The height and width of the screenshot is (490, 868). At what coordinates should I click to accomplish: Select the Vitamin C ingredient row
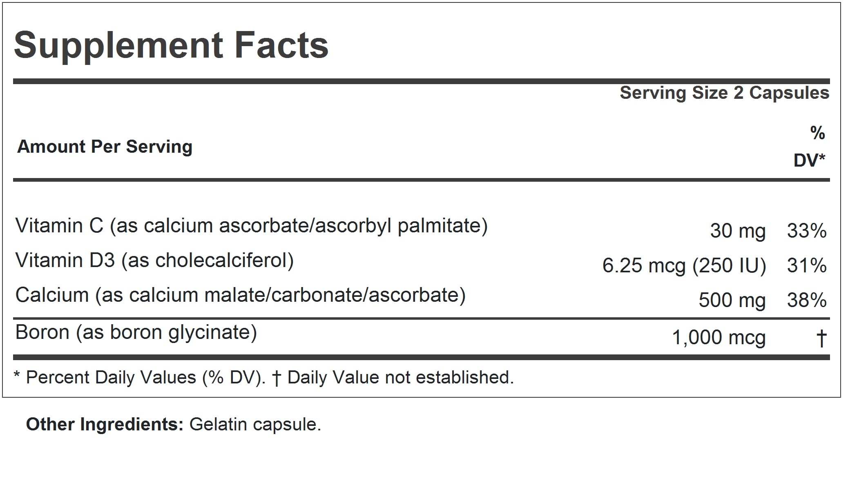point(421,228)
